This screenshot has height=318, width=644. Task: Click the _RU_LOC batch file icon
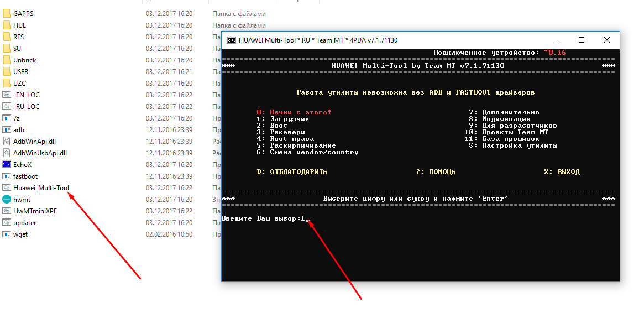[7, 106]
